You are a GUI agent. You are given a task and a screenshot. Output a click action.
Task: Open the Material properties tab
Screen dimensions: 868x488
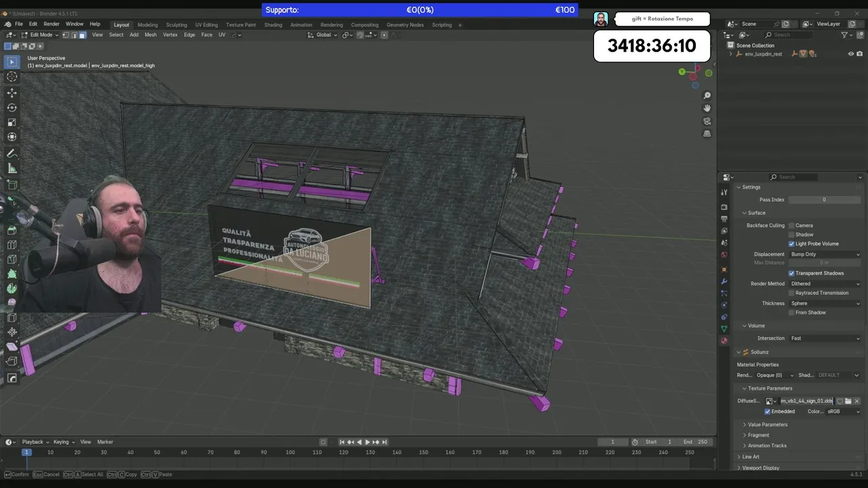coord(724,341)
